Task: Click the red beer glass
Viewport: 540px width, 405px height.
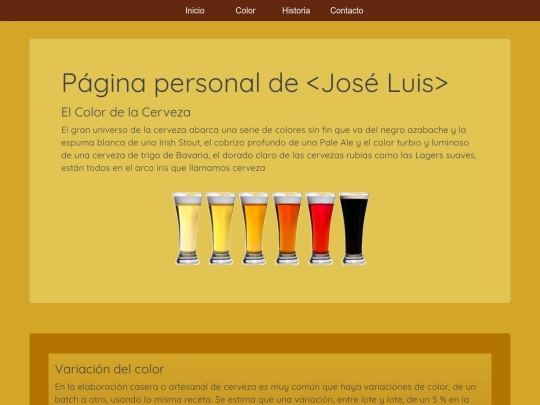Action: 321,228
